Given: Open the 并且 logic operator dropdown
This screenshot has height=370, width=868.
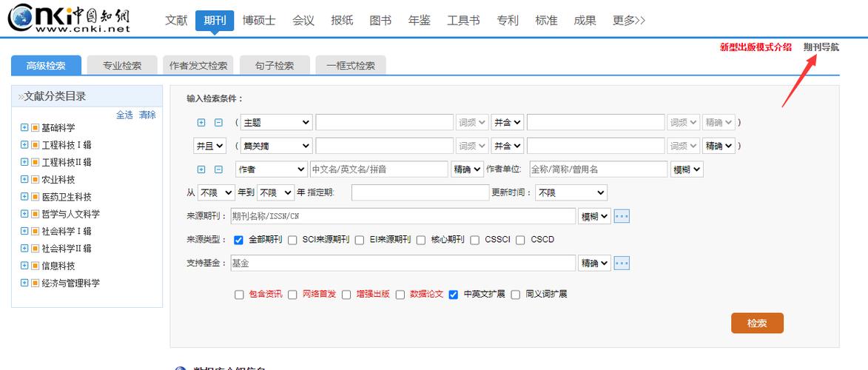Looking at the screenshot, I should [210, 146].
